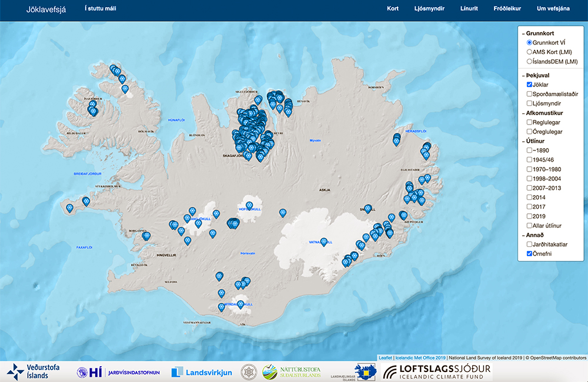Click the westernmost marker on Snæfellsnes peninsula
Viewport: 588px width, 382px height.
[x=69, y=207]
